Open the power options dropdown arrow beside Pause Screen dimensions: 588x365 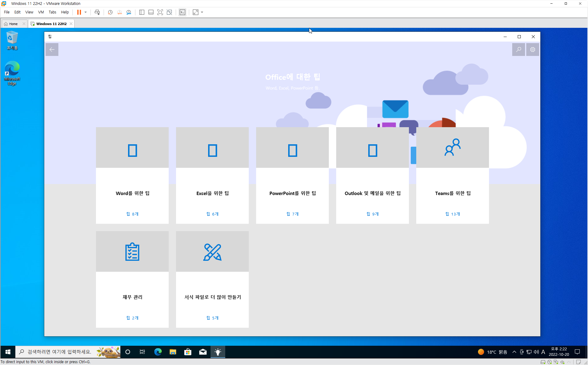click(86, 12)
